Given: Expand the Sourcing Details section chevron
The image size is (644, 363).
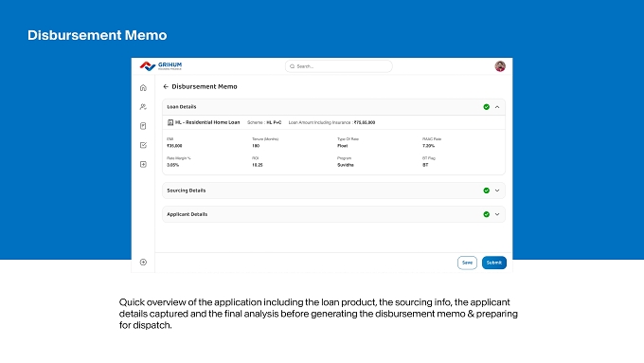Looking at the screenshot, I should tap(497, 191).
